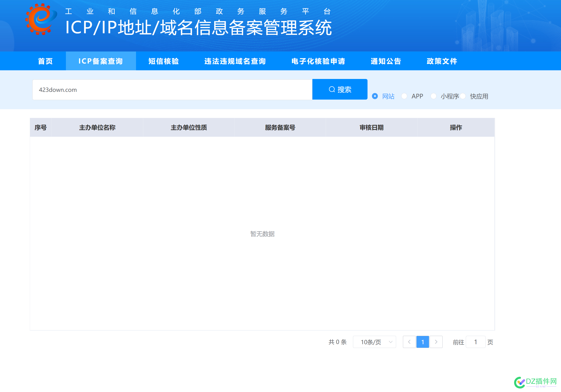This screenshot has width=561, height=392.
Task: Select the APP radio option
Action: tap(412, 96)
